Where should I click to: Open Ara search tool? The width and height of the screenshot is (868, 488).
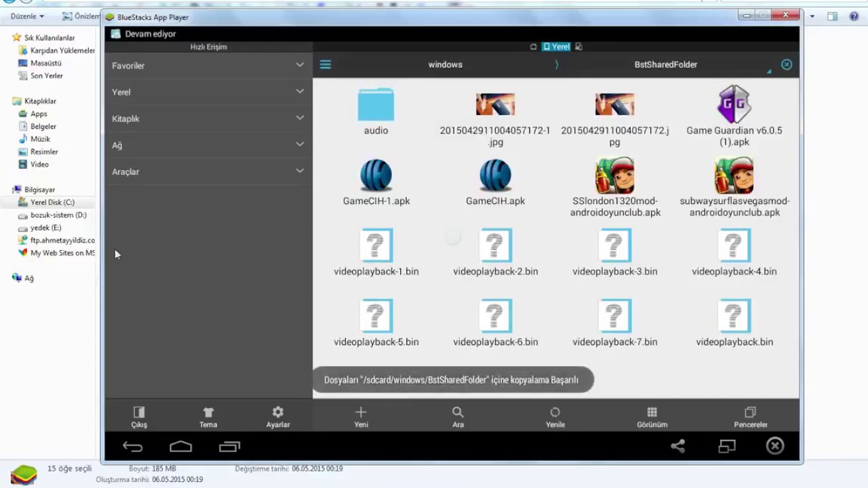458,417
